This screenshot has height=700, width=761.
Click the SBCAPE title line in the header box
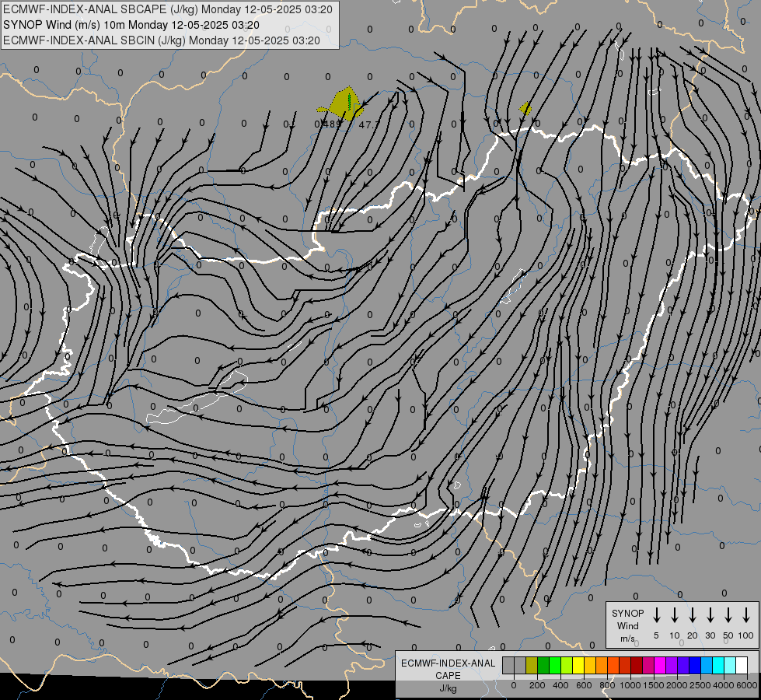click(x=168, y=9)
